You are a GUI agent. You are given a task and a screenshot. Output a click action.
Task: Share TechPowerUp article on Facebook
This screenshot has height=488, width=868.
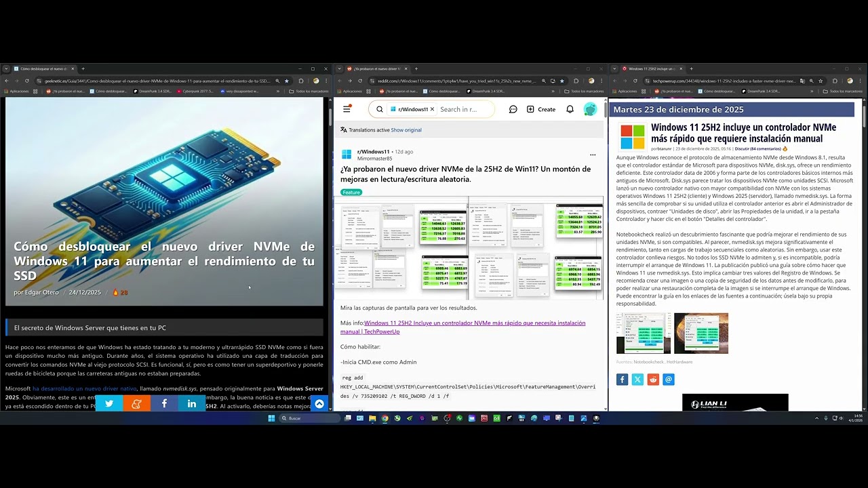pos(622,380)
